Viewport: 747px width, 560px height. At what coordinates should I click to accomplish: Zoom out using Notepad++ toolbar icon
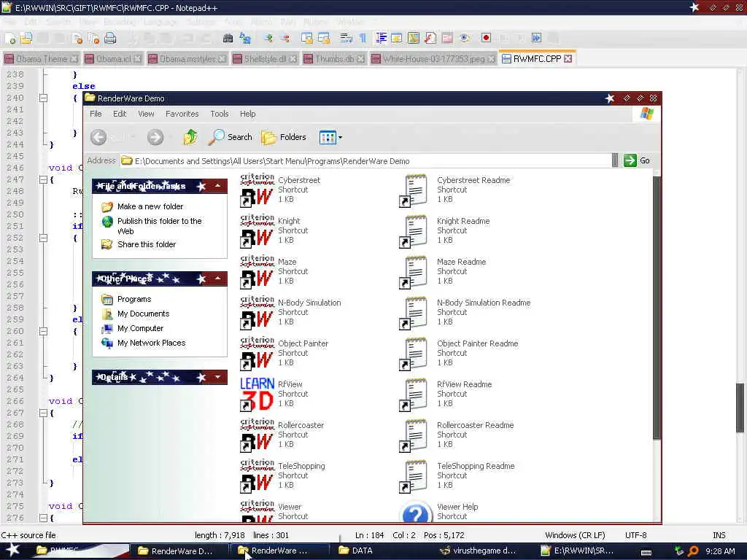(x=285, y=38)
